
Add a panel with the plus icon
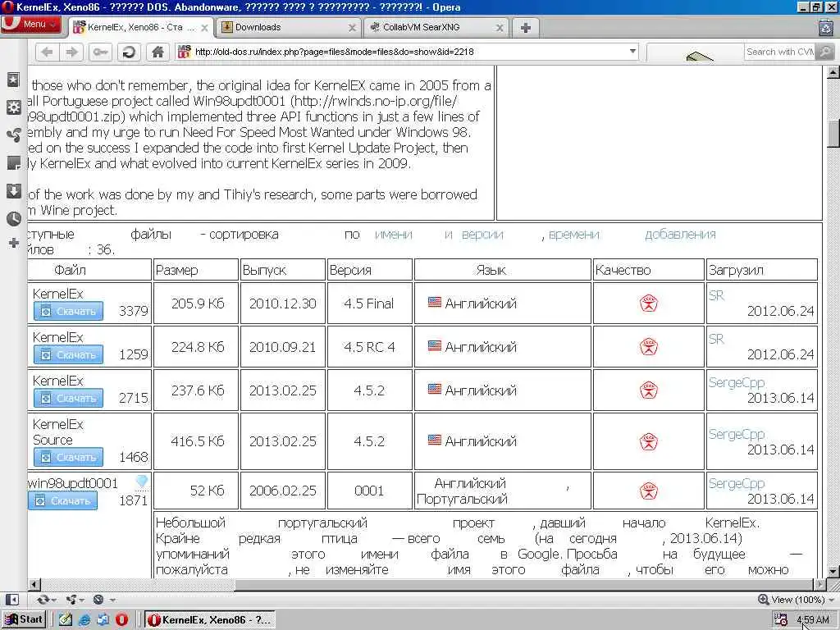tap(13, 243)
